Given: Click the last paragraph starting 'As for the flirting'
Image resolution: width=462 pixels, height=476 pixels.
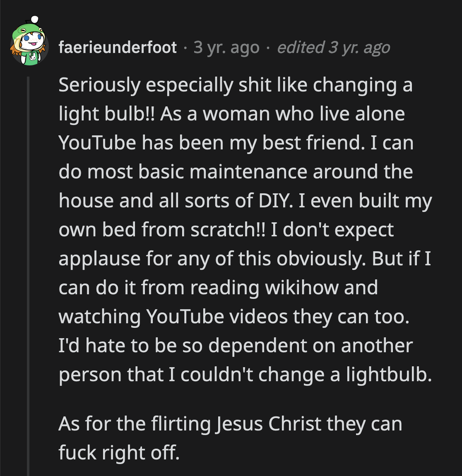Looking at the screenshot, I should (x=230, y=438).
